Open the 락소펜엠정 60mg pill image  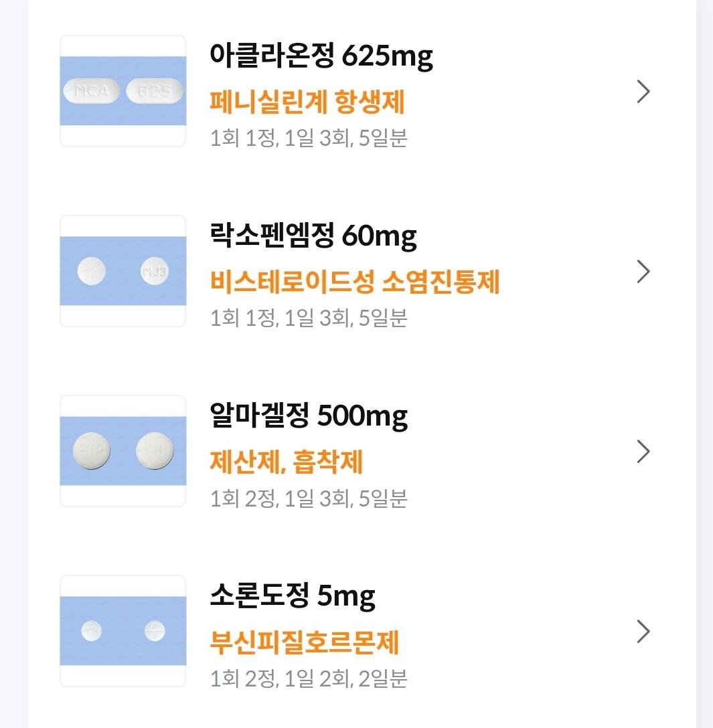click(x=123, y=271)
